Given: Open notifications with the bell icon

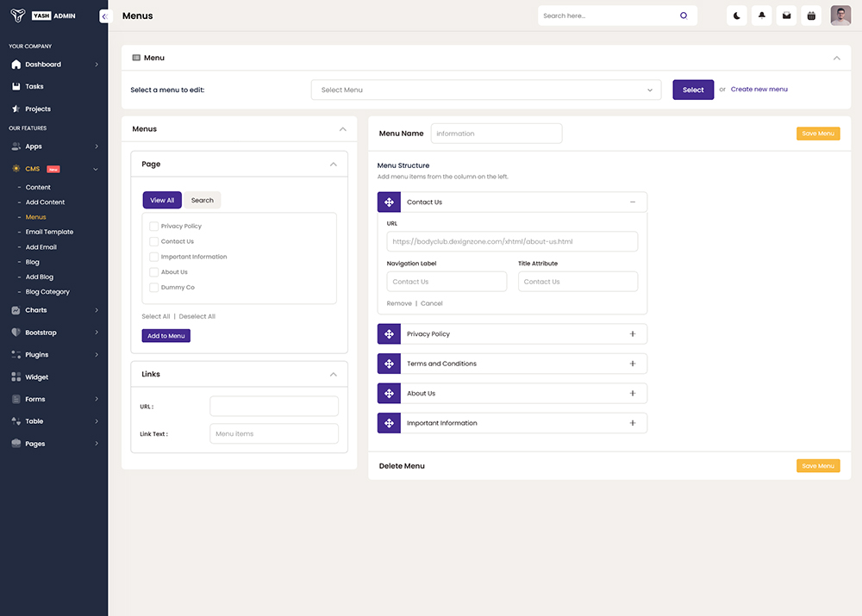Looking at the screenshot, I should point(761,16).
